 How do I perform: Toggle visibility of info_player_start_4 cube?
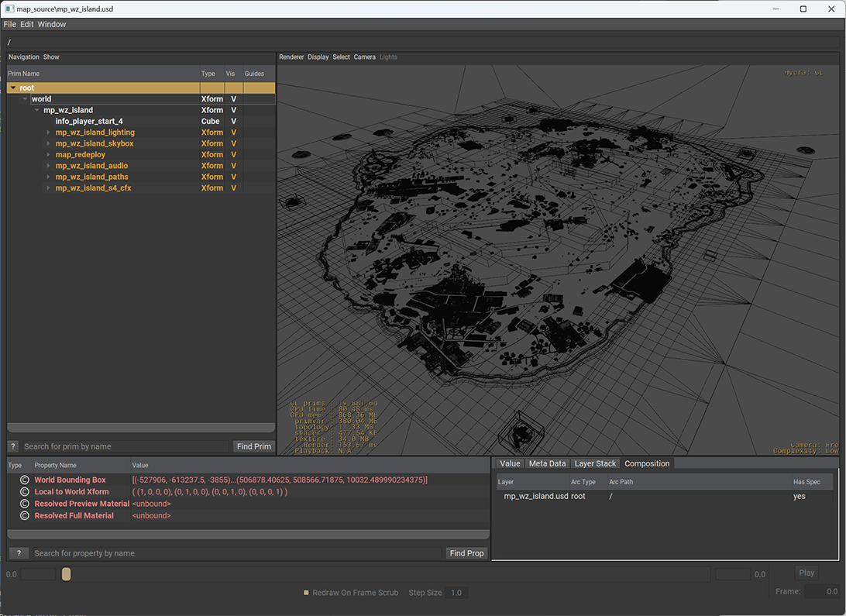tap(233, 122)
